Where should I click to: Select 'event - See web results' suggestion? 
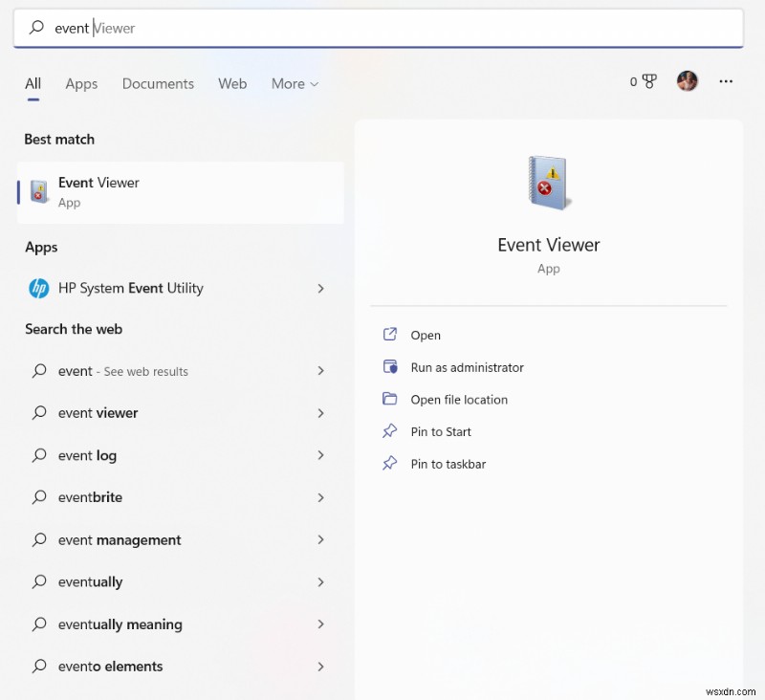(x=181, y=371)
